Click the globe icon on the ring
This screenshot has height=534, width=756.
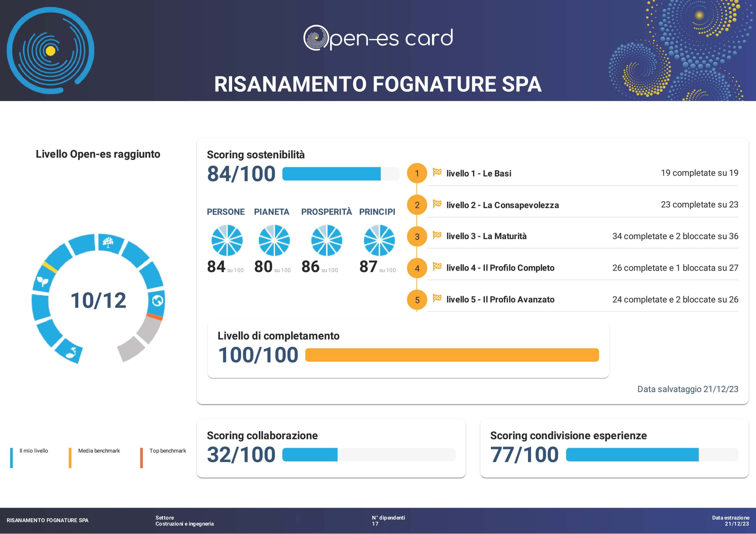(x=158, y=300)
